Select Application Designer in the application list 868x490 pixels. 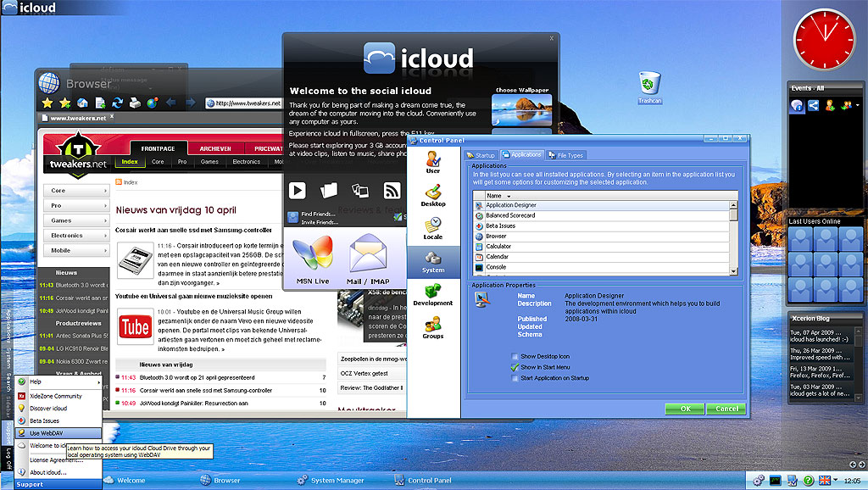coord(602,205)
